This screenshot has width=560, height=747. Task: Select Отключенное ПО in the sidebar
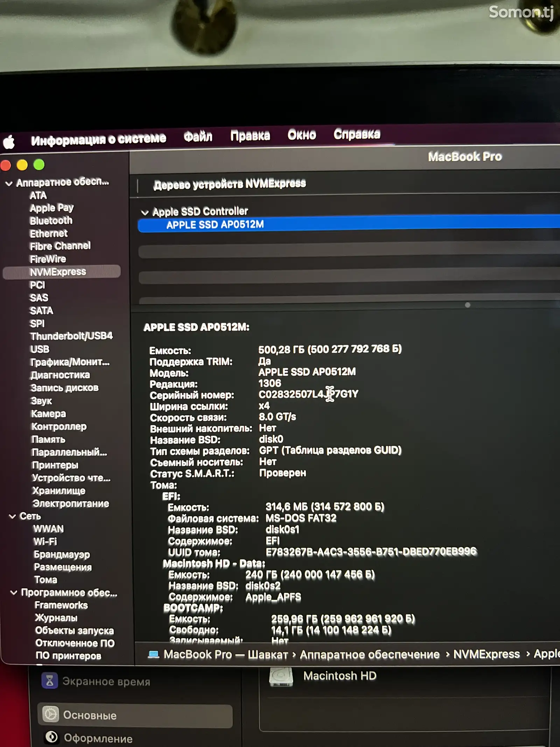tap(75, 643)
